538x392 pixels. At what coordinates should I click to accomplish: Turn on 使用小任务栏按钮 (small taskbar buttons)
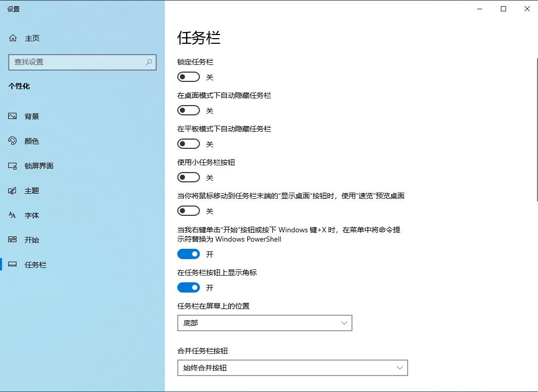point(189,177)
